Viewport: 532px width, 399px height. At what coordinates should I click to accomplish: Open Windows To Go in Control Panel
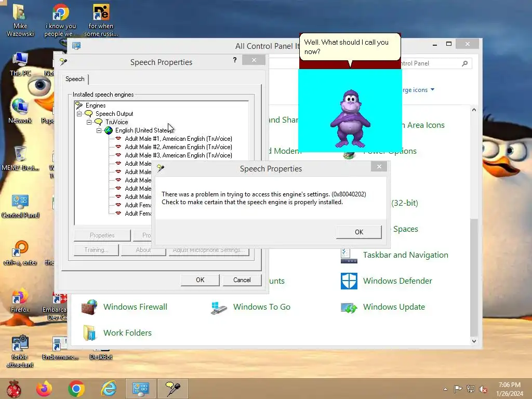[x=262, y=307]
